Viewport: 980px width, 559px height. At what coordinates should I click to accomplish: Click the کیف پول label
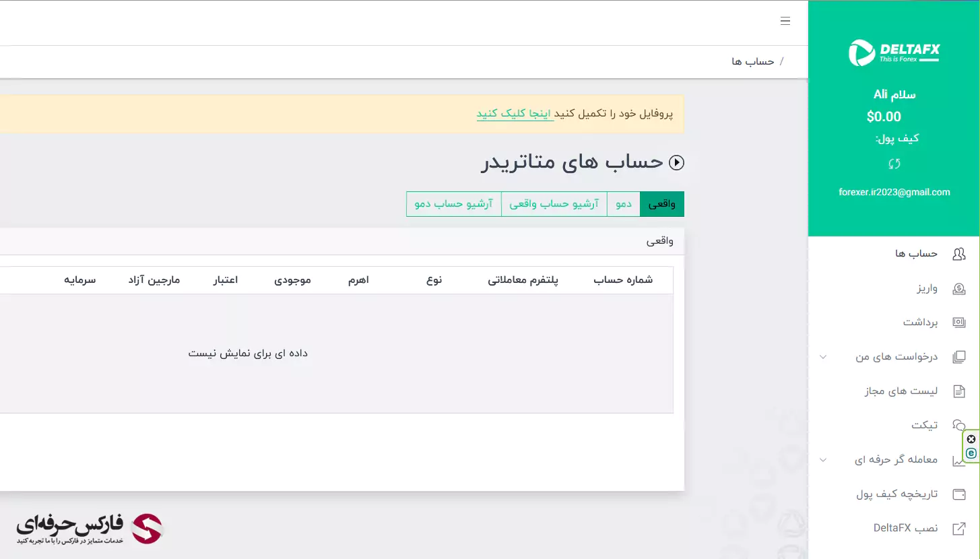[897, 139]
